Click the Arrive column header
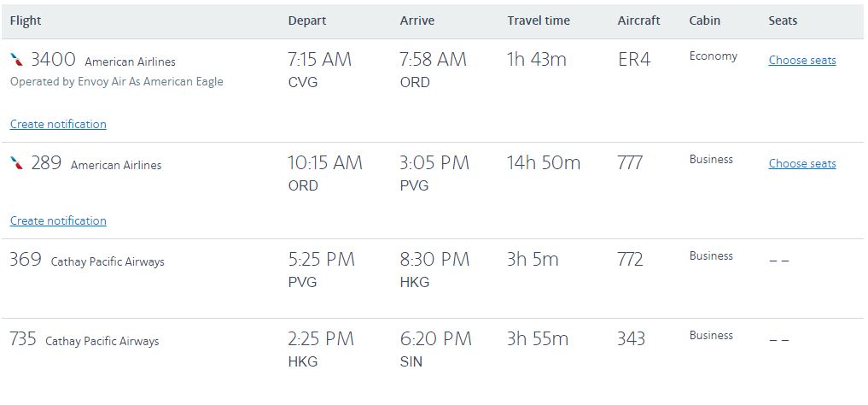 point(417,21)
